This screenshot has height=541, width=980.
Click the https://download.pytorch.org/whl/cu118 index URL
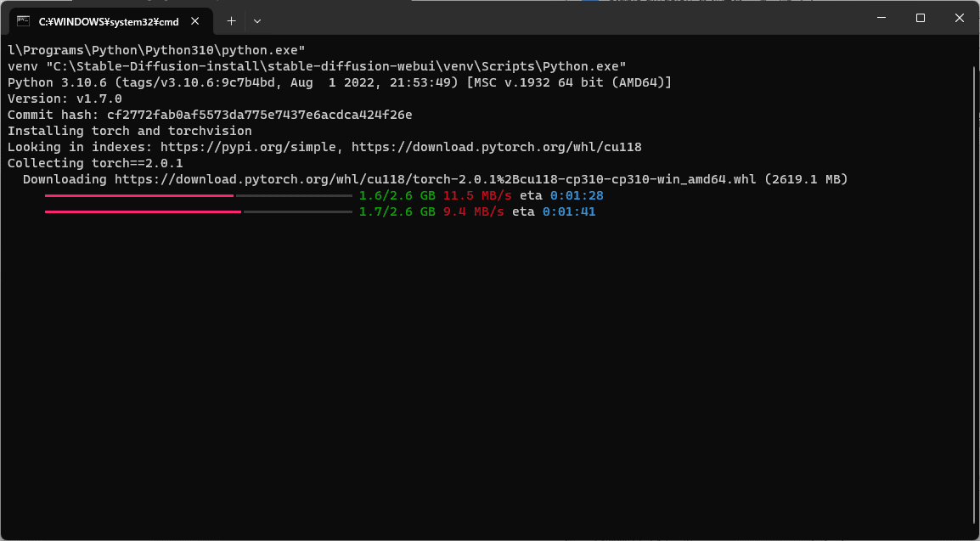pos(496,147)
